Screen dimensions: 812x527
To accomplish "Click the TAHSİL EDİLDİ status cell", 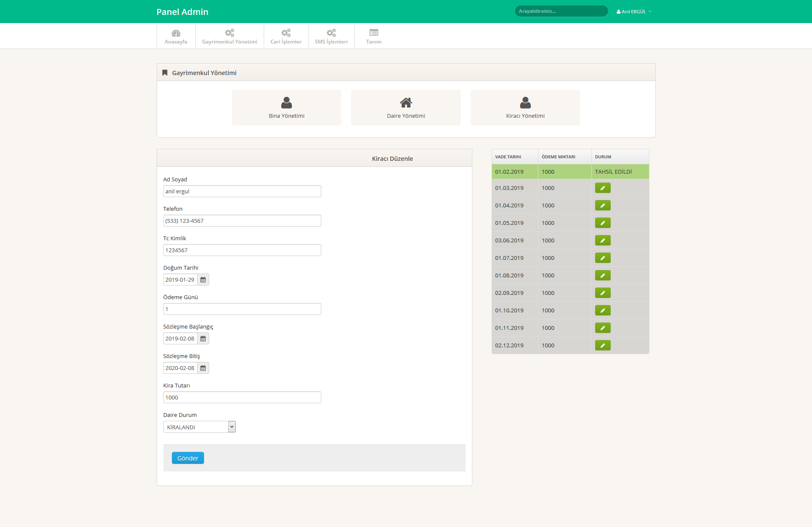I will click(620, 172).
